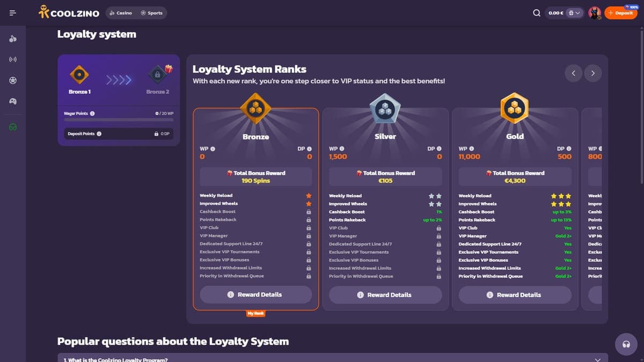Click the Bronze 1 level badge
644x362 pixels.
(79, 75)
